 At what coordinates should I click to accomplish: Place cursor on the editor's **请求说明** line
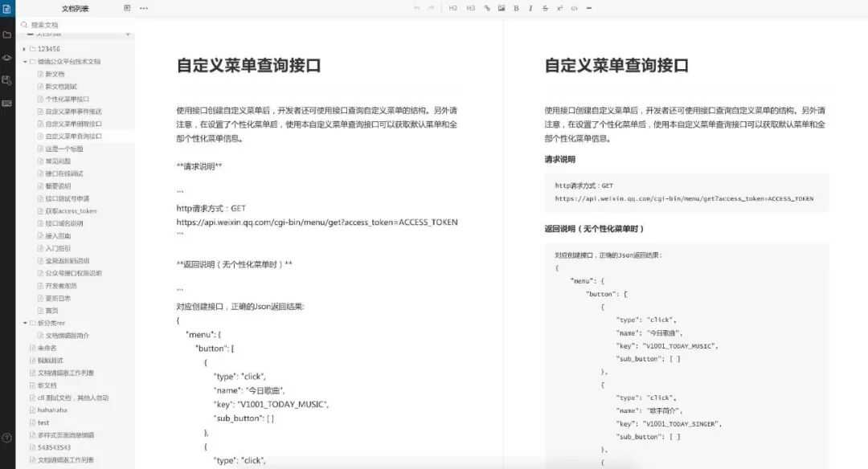pos(199,166)
